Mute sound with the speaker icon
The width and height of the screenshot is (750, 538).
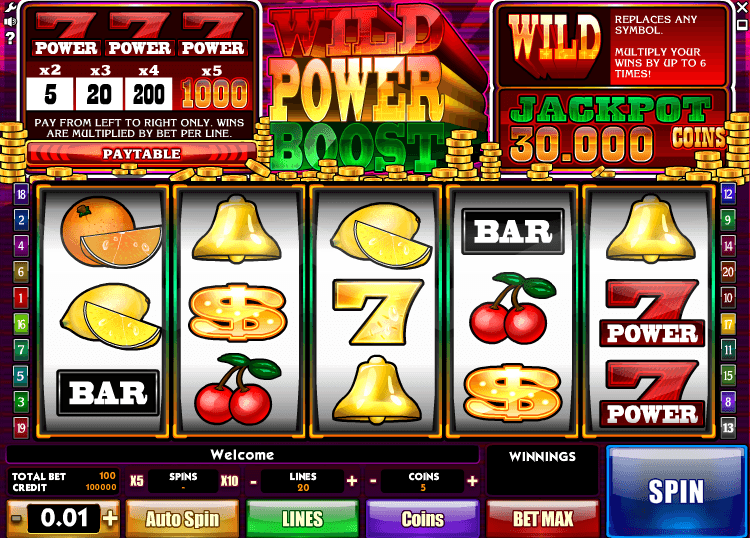(x=10, y=22)
